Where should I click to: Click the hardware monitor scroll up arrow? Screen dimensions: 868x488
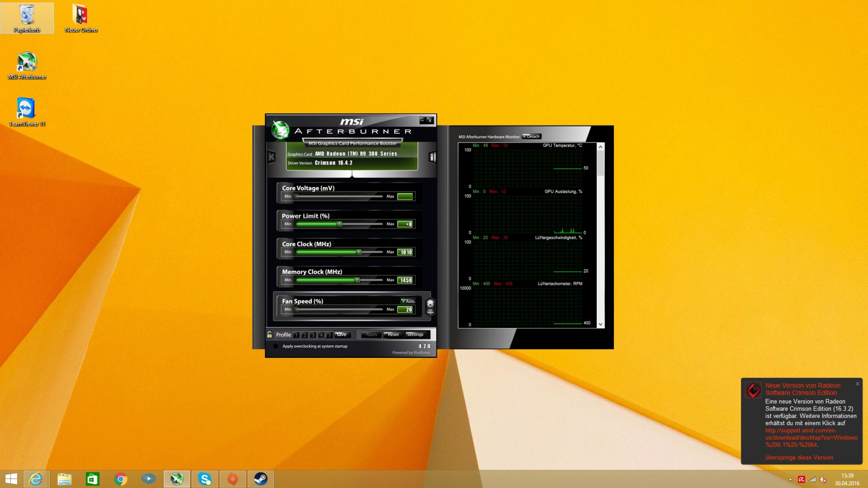coord(601,147)
